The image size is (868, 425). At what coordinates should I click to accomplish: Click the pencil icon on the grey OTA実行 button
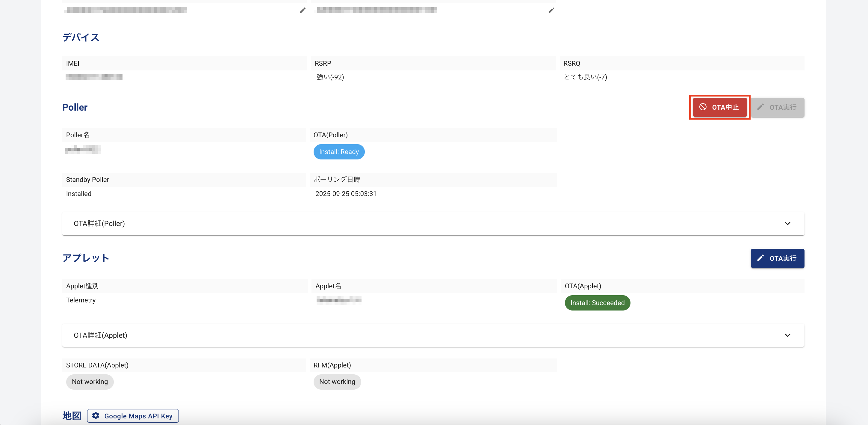(760, 107)
